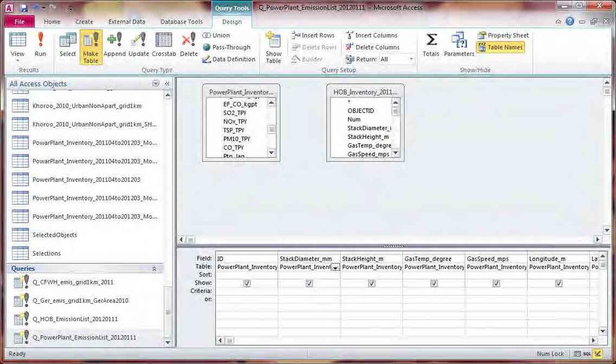The width and height of the screenshot is (616, 364).
Task: Switch query type to Make Table
Action: [x=91, y=47]
